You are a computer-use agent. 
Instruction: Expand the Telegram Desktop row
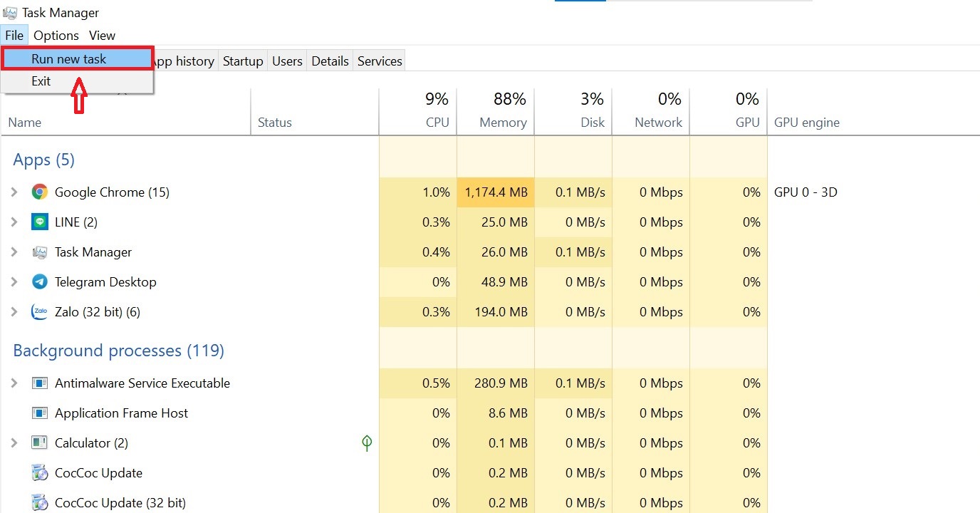coord(14,281)
